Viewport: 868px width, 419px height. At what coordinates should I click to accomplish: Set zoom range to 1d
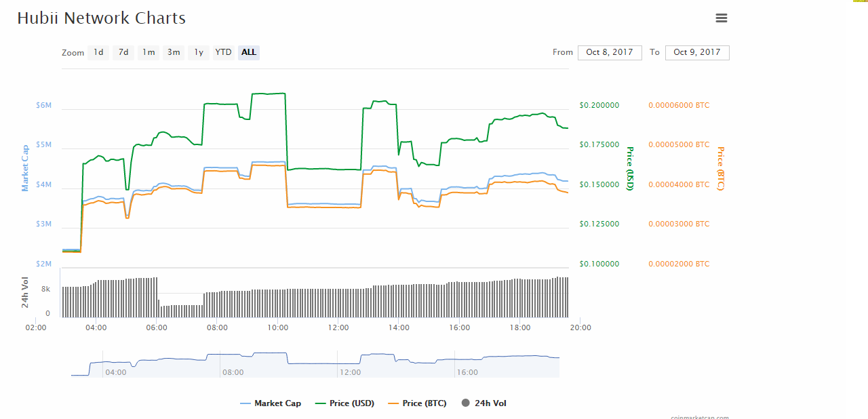[x=98, y=52]
